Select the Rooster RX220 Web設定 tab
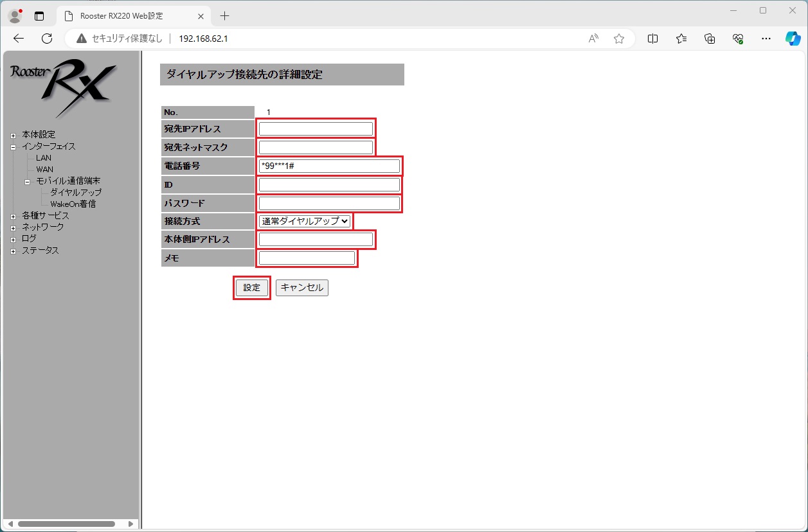This screenshot has width=808, height=532. [135, 16]
